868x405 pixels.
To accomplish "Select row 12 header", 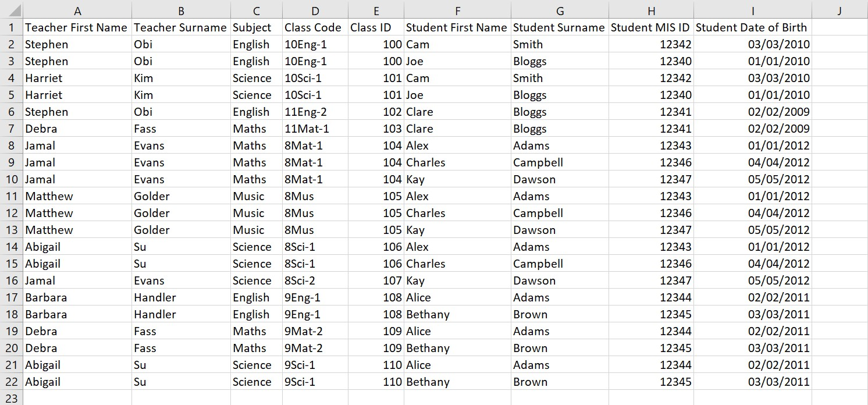I will pos(11,213).
